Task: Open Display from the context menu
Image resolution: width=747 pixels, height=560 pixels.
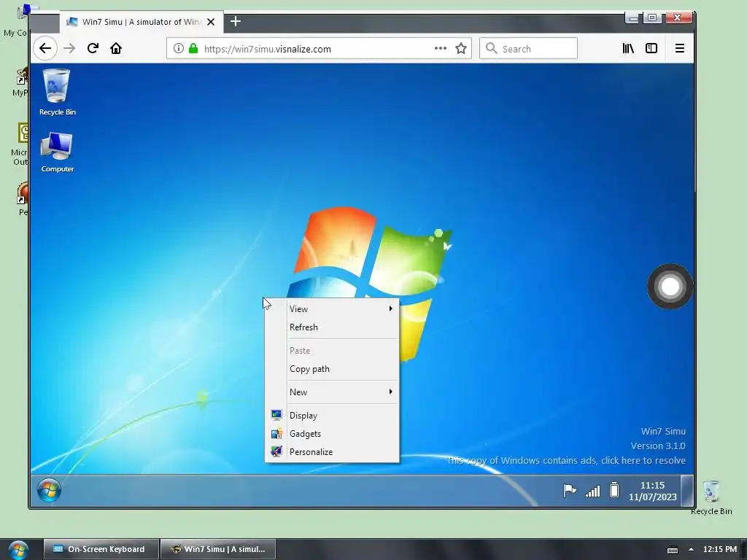Action: point(333,415)
